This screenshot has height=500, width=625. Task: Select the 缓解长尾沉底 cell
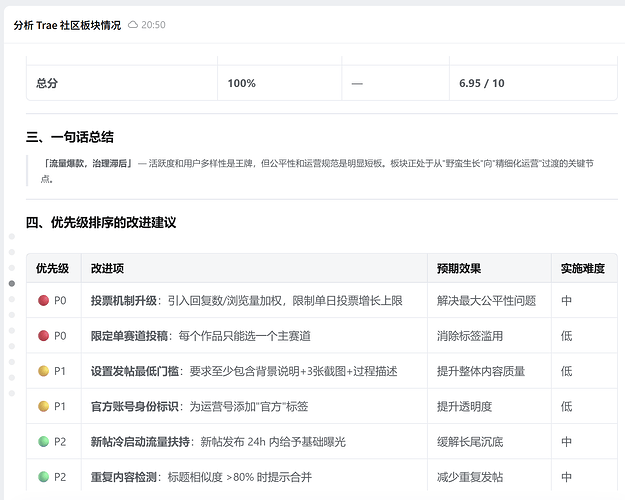pyautogui.click(x=489, y=442)
